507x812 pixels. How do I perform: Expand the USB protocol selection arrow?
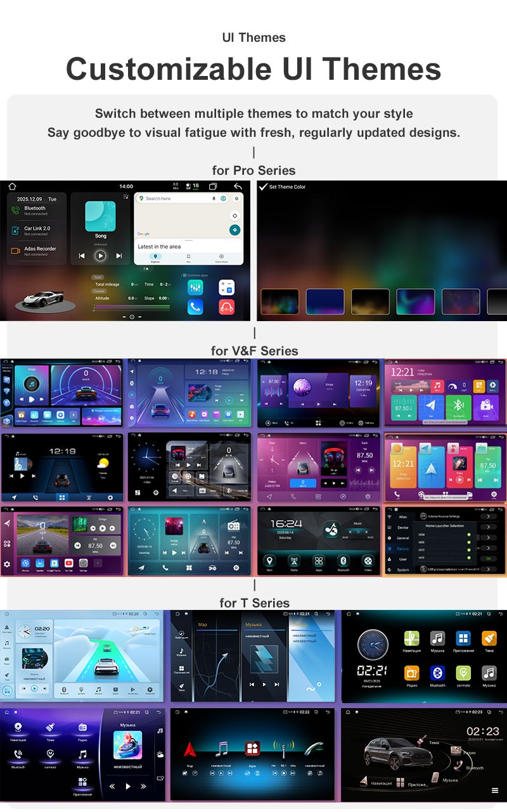point(488,569)
